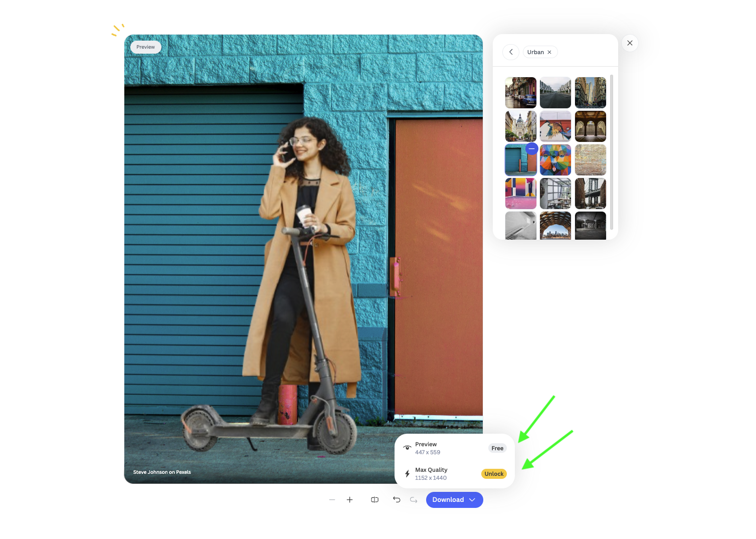This screenshot has height=539, width=756.
Task: Select the brown arched hallway background
Action: pos(591,126)
